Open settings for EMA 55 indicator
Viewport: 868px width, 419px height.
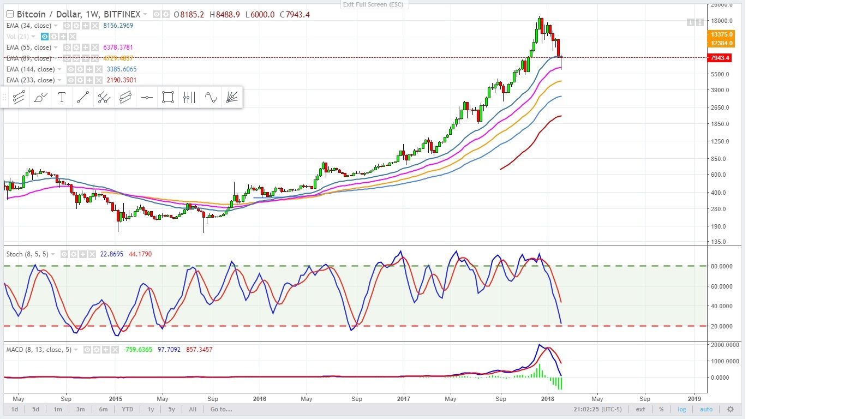(76, 47)
